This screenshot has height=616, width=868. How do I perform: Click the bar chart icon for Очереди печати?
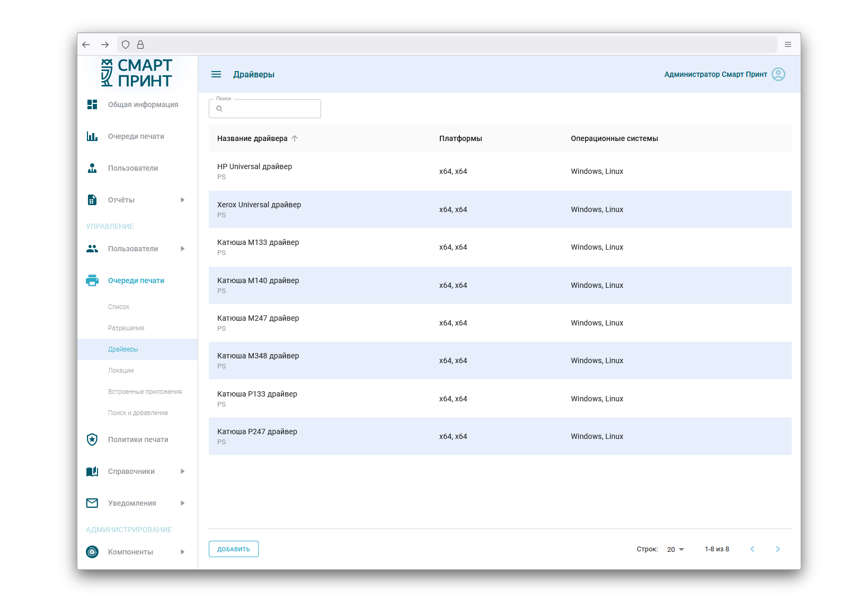pos(92,136)
